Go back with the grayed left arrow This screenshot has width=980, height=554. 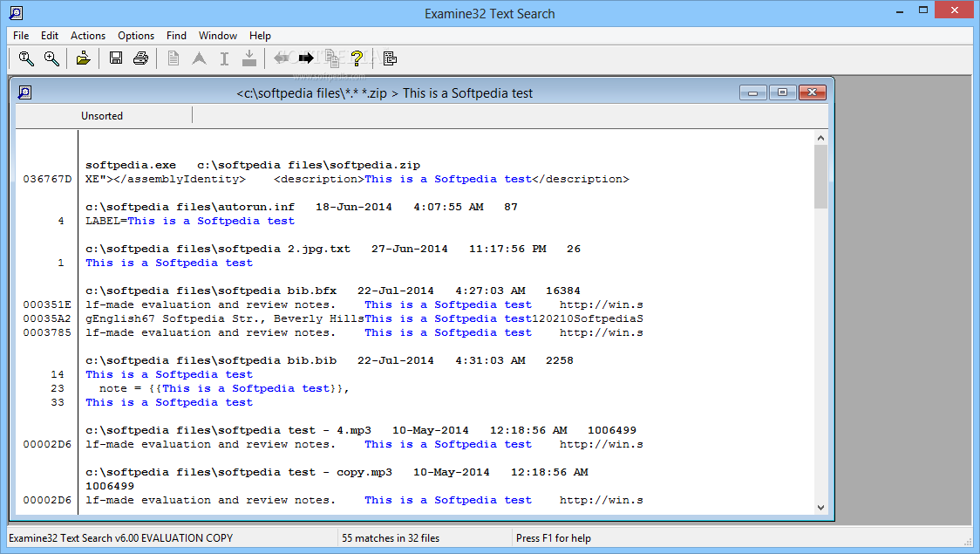(281, 58)
